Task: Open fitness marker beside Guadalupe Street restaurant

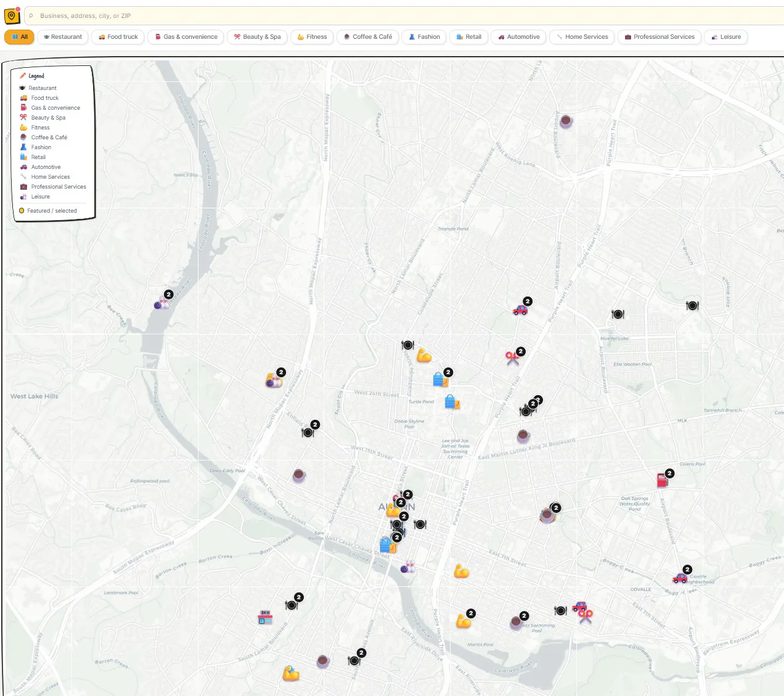Action: coord(424,356)
